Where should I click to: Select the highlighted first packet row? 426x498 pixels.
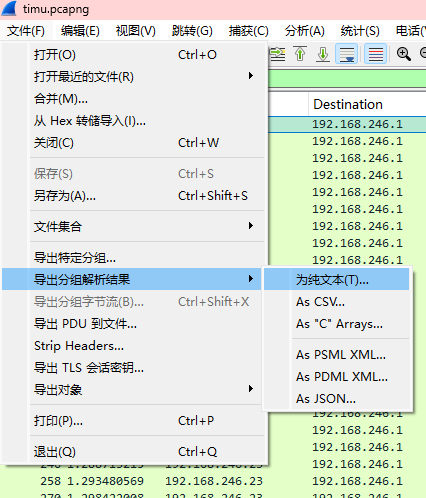[x=347, y=124]
